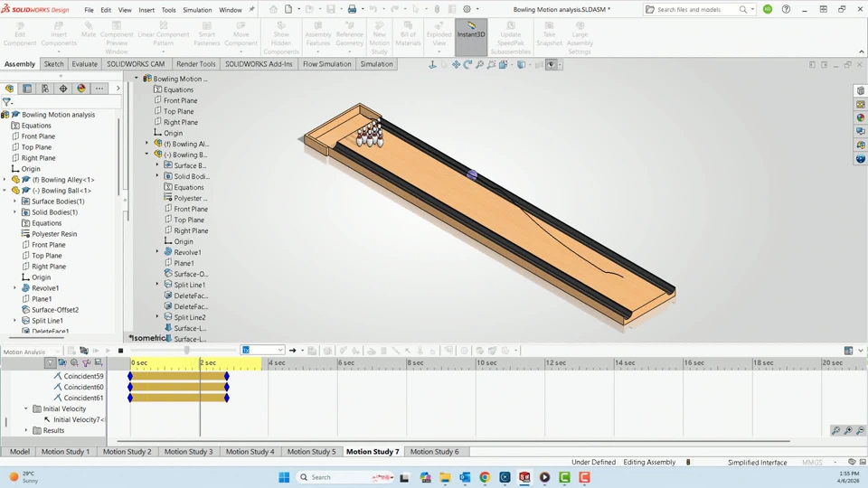Open the Simulation menu
The width and height of the screenshot is (868, 488).
197,10
